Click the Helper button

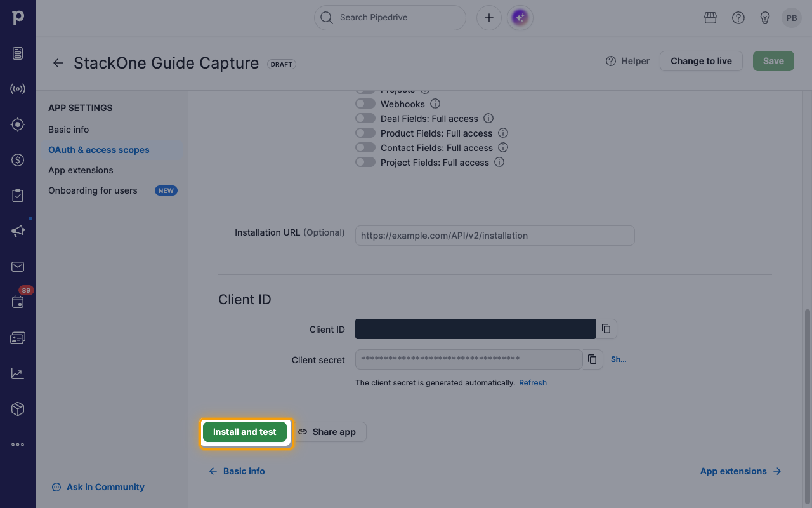pyautogui.click(x=628, y=61)
